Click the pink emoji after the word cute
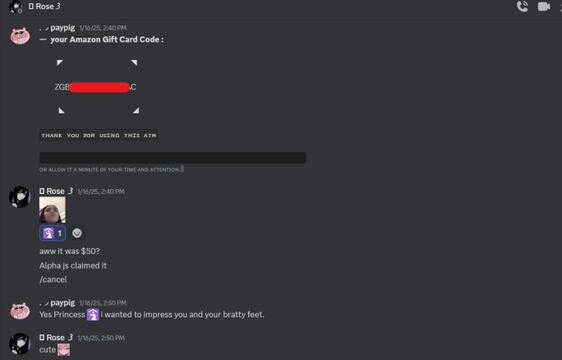This screenshot has height=360, width=562. pyautogui.click(x=64, y=350)
